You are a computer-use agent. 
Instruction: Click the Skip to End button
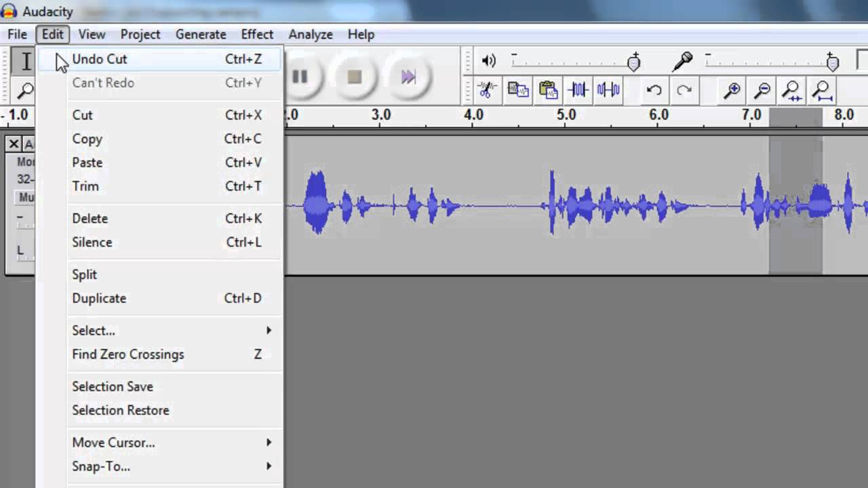(408, 77)
